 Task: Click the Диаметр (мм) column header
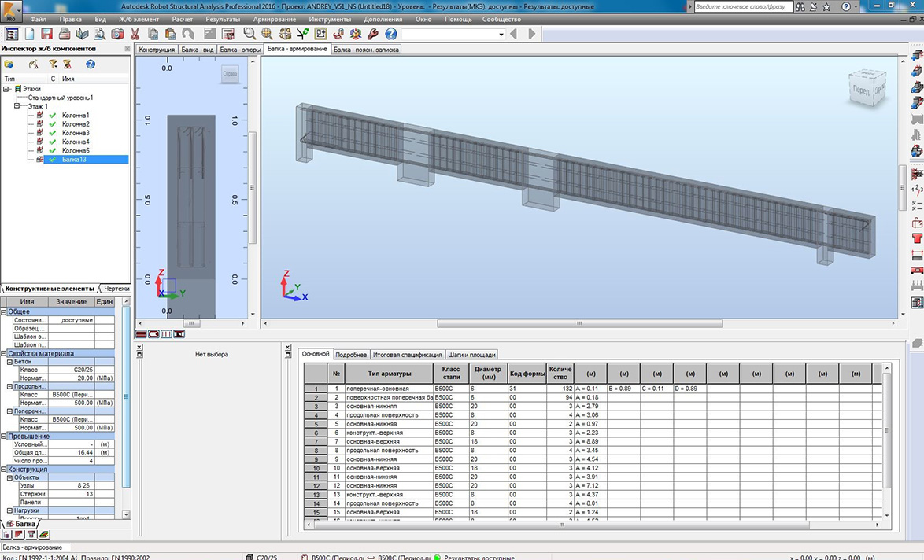(x=488, y=374)
